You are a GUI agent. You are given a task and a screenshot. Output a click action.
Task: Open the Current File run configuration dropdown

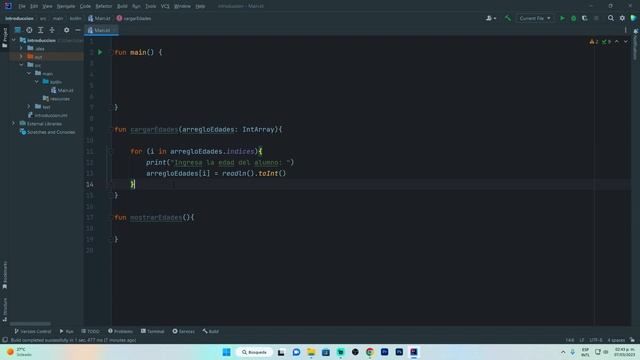coord(535,18)
